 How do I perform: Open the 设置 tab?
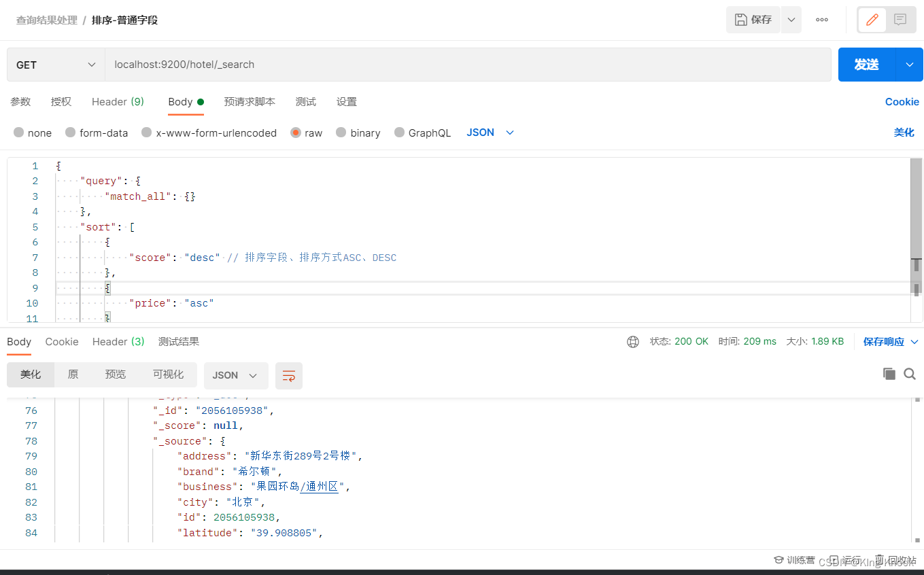[x=347, y=102]
